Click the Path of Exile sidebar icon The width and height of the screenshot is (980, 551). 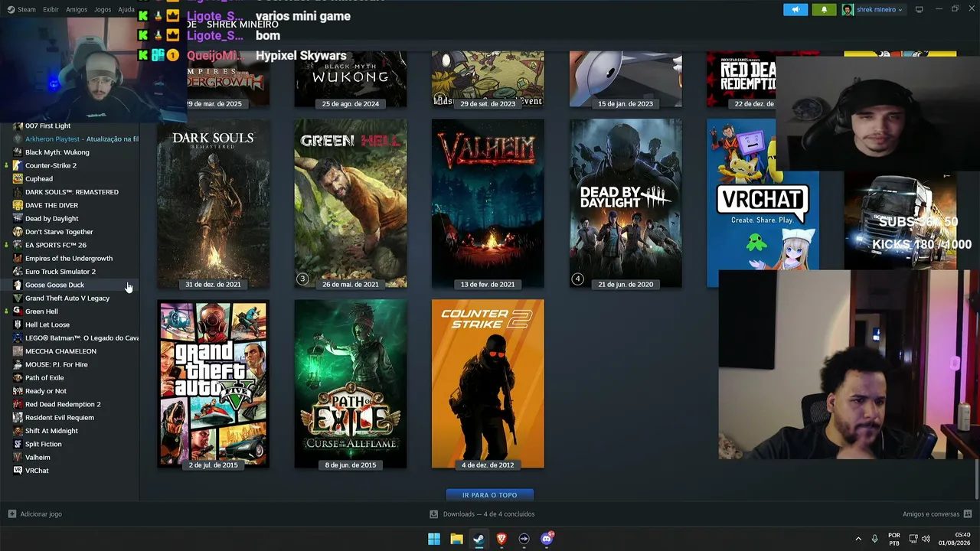(x=18, y=377)
